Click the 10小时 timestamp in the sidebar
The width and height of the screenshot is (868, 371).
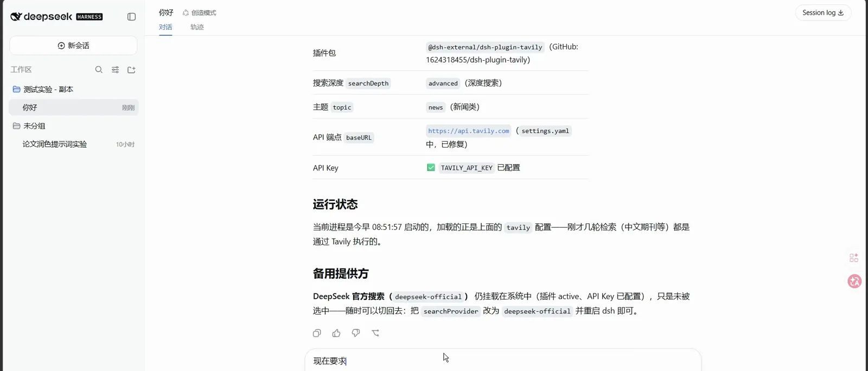(125, 144)
